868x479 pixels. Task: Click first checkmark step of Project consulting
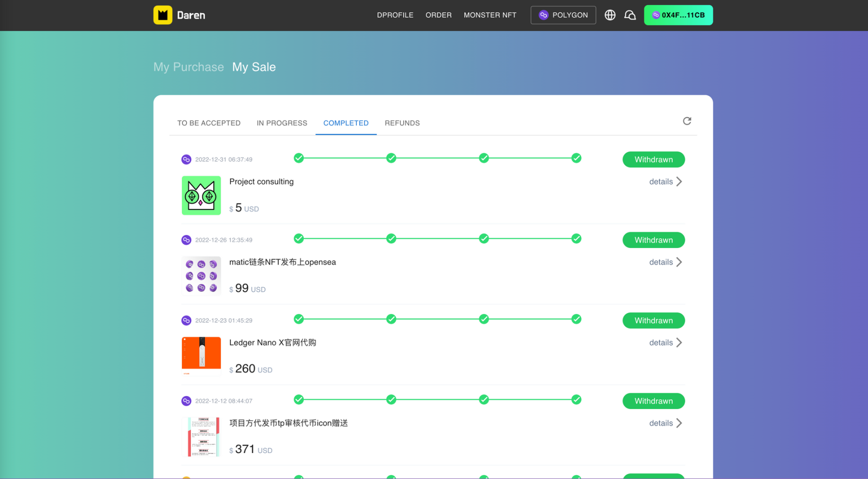tap(298, 158)
